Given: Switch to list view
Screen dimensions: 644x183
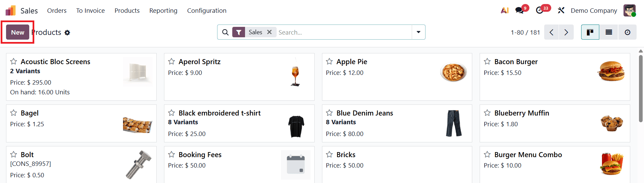Looking at the screenshot, I should click(609, 32).
